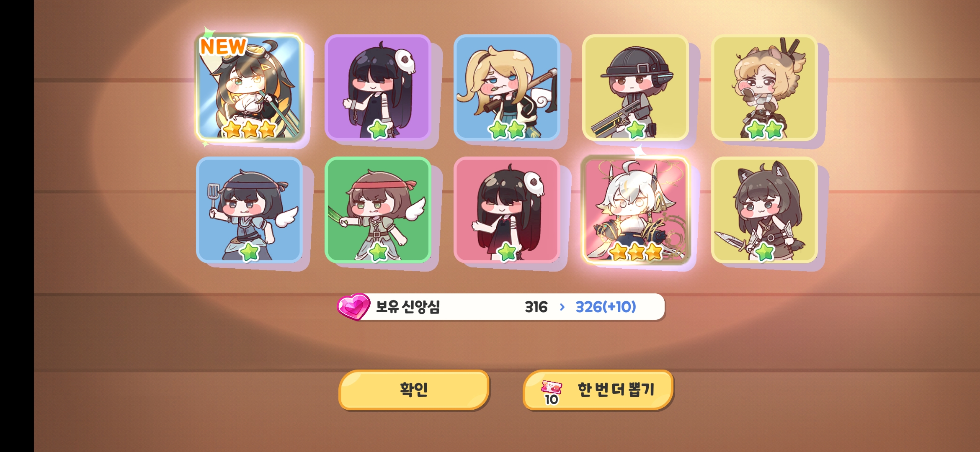The image size is (980, 452).
Task: Click the NEW badge on first card
Action: point(223,46)
